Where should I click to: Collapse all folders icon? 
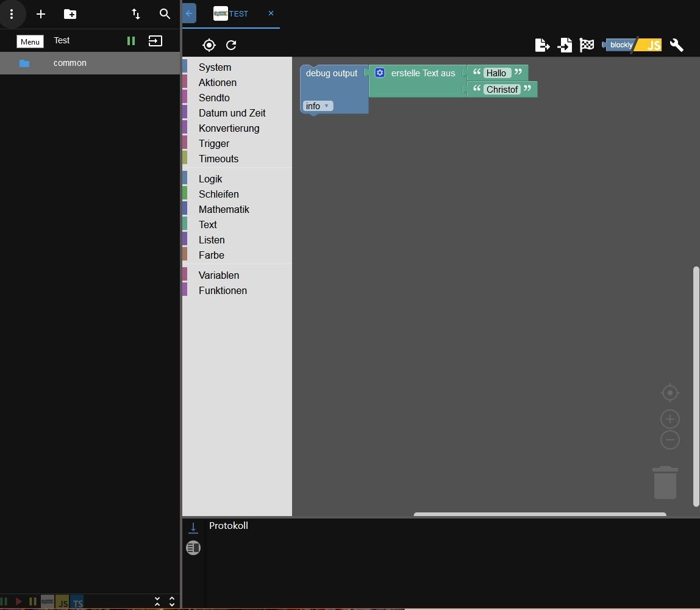157,601
